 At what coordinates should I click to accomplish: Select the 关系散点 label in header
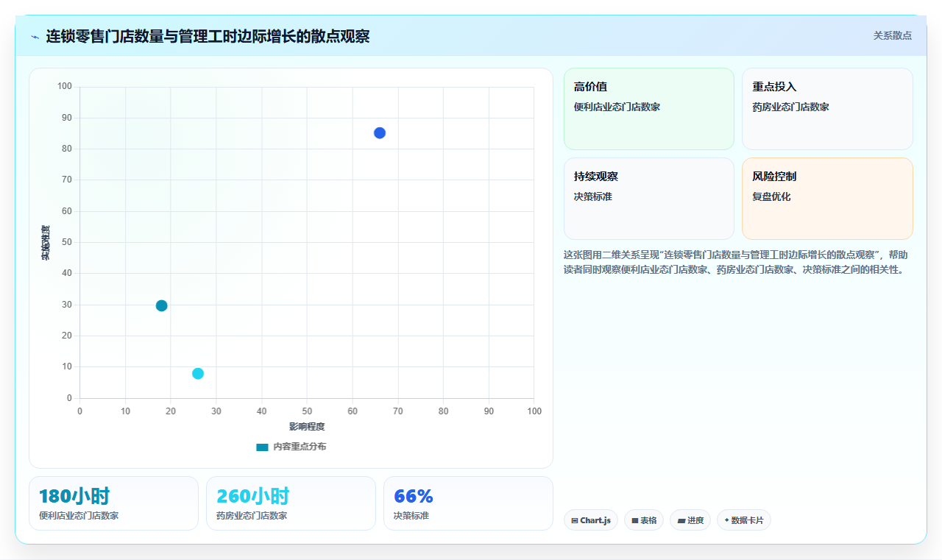[892, 35]
